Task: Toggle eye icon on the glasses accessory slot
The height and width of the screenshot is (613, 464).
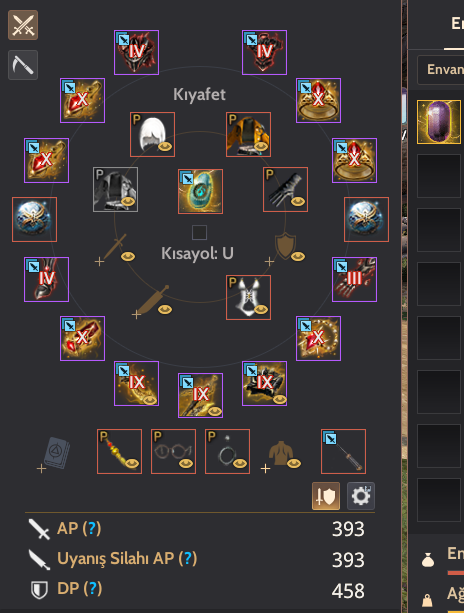Action: coord(186,464)
